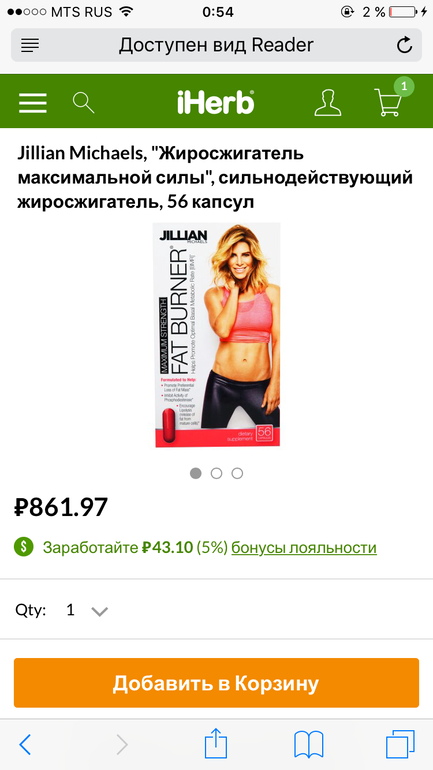Open the shopping cart icon
433x770 pixels.
391,100
